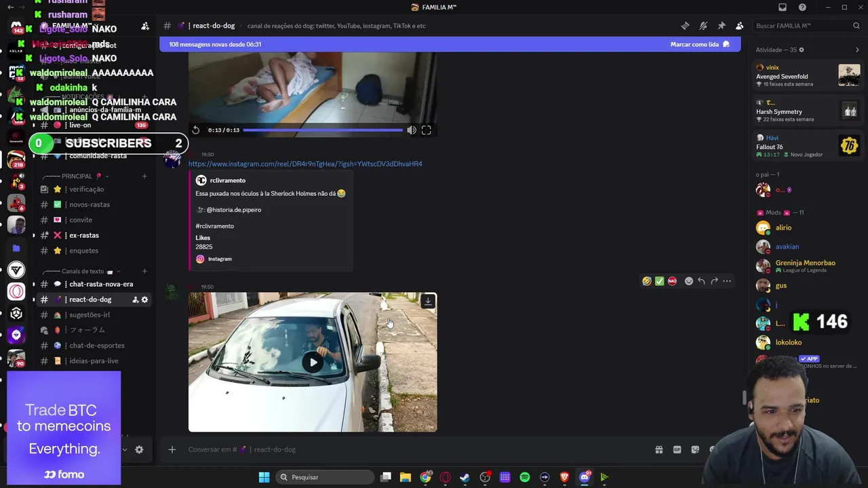Invite people to the react-do-dog channel
The height and width of the screenshot is (488, 868).
(135, 300)
